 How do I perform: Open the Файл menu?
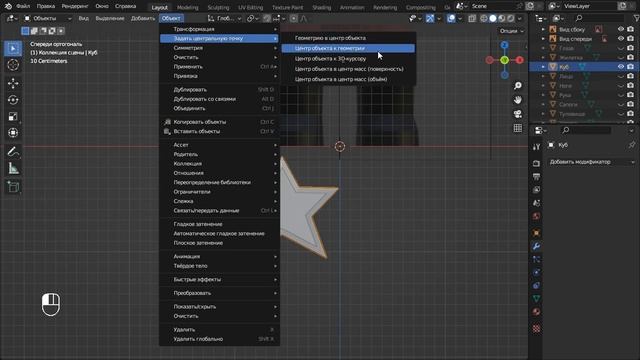click(23, 6)
